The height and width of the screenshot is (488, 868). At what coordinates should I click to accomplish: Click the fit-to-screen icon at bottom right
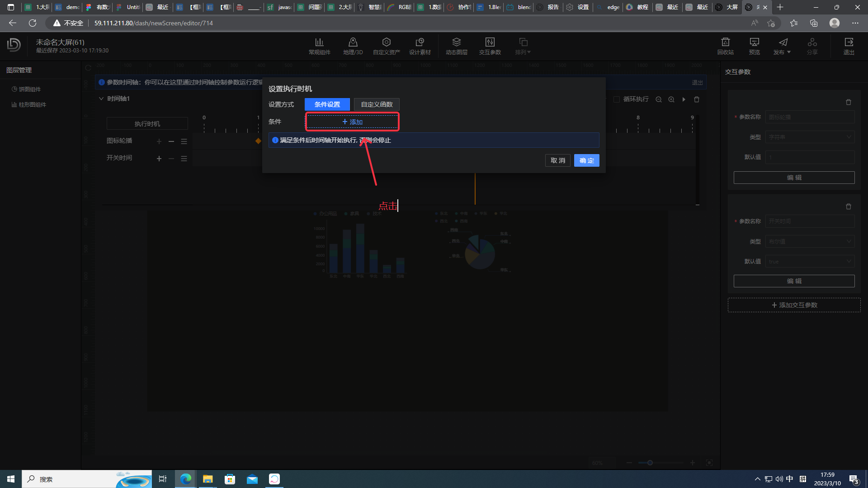pyautogui.click(x=709, y=463)
